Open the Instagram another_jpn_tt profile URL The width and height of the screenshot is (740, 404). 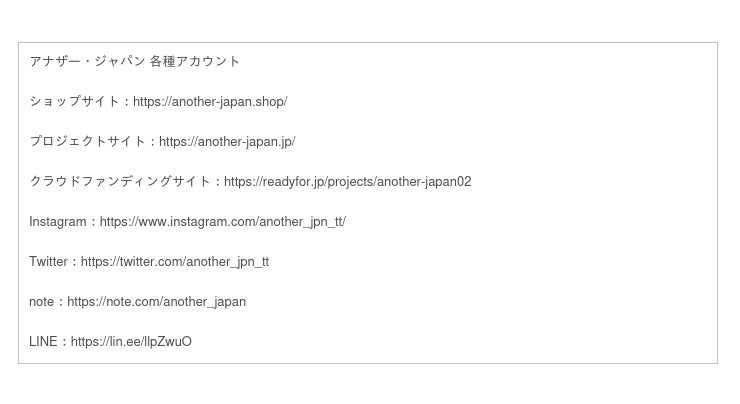pos(222,222)
